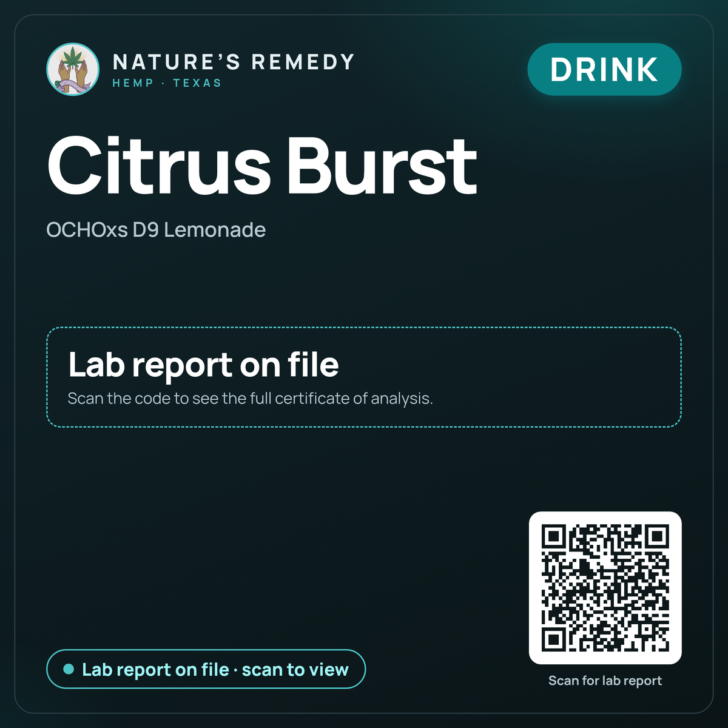
Task: Click the 'Lab report on file · scan to view' pill
Action: 206,669
